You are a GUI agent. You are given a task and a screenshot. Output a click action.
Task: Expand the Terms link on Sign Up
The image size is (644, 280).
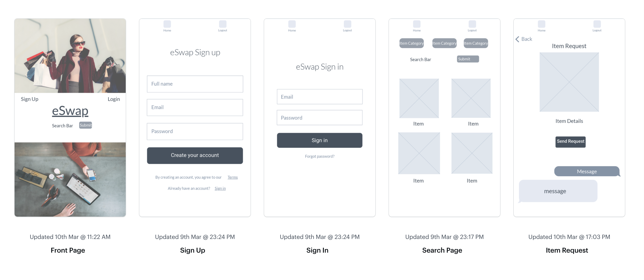233,177
